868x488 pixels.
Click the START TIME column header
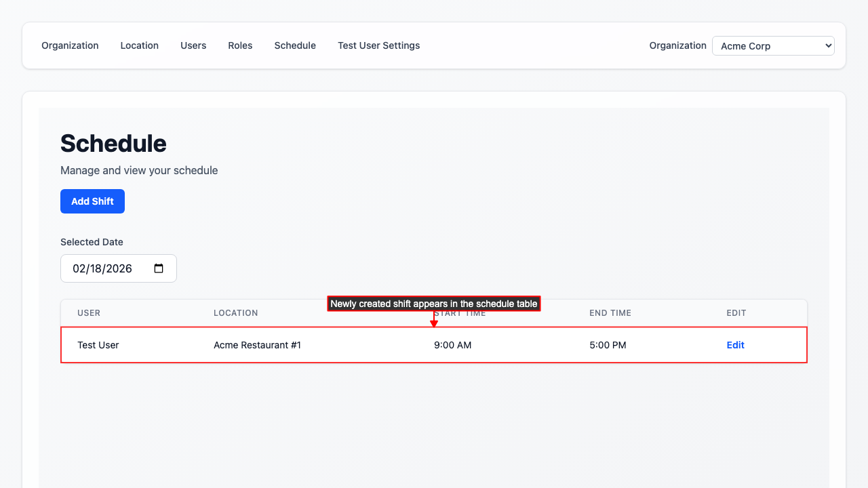460,312
